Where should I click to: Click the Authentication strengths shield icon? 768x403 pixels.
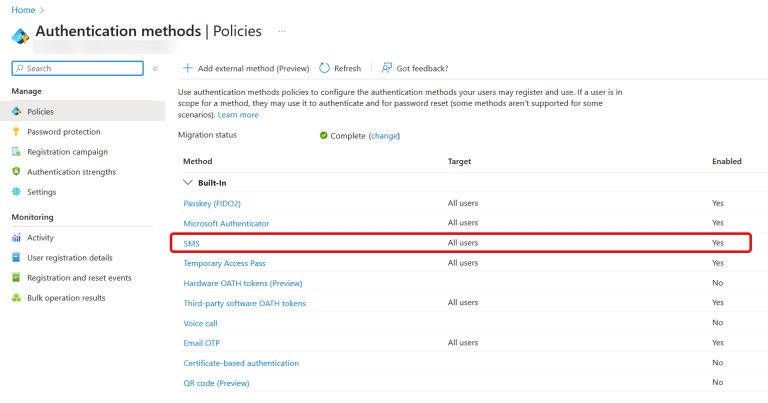(x=16, y=171)
